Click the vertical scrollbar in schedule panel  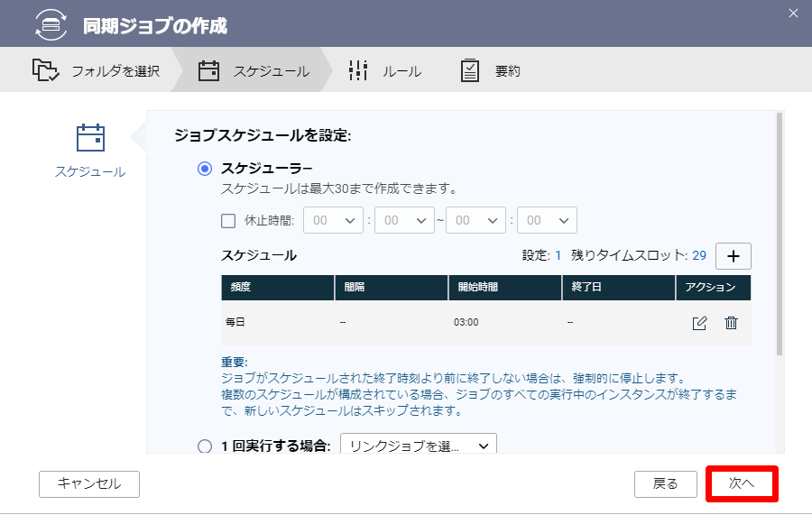(x=780, y=234)
